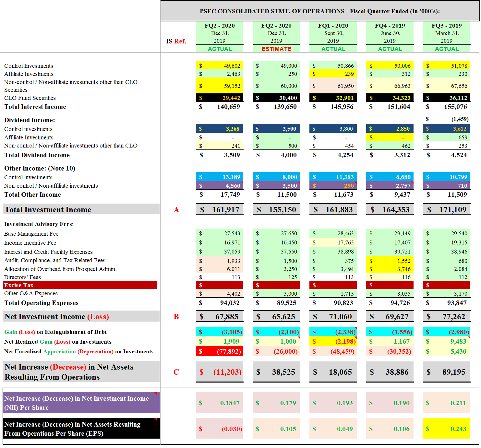Select the 'Total Investment Income' row label

click(48, 210)
